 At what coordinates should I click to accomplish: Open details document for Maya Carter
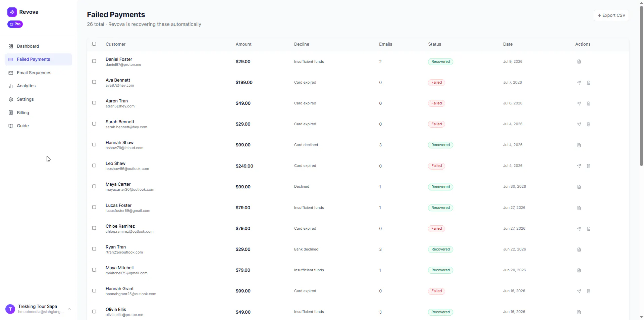click(579, 187)
